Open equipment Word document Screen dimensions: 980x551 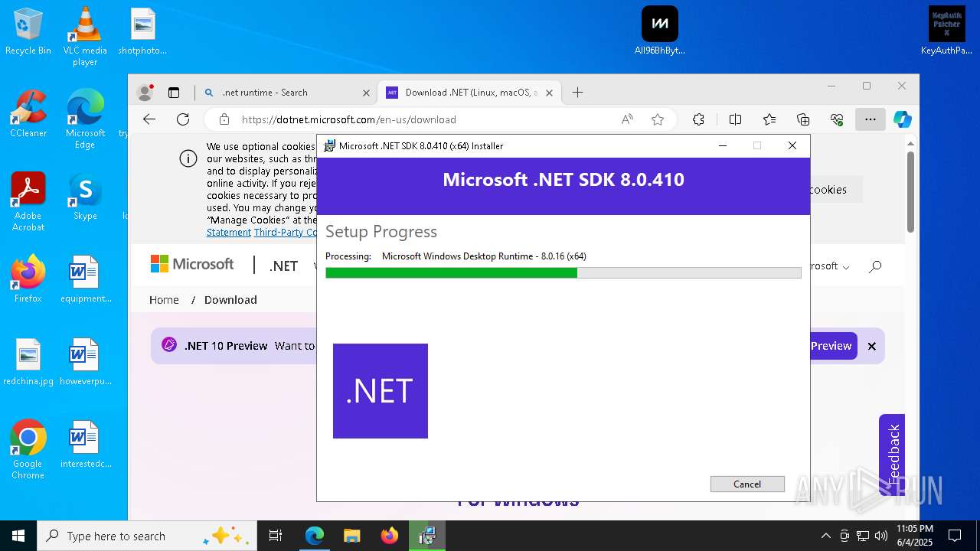click(x=85, y=279)
